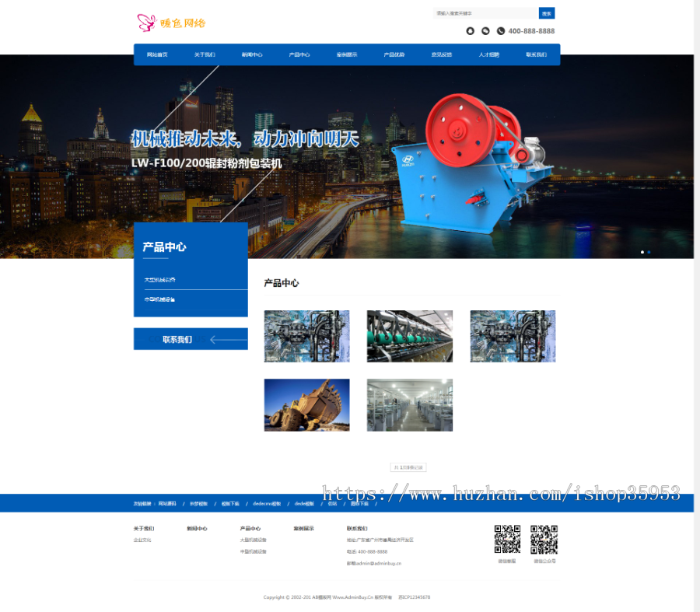Open the 产品中心 navigation menu item
This screenshot has height=612, width=700.
coord(299,55)
